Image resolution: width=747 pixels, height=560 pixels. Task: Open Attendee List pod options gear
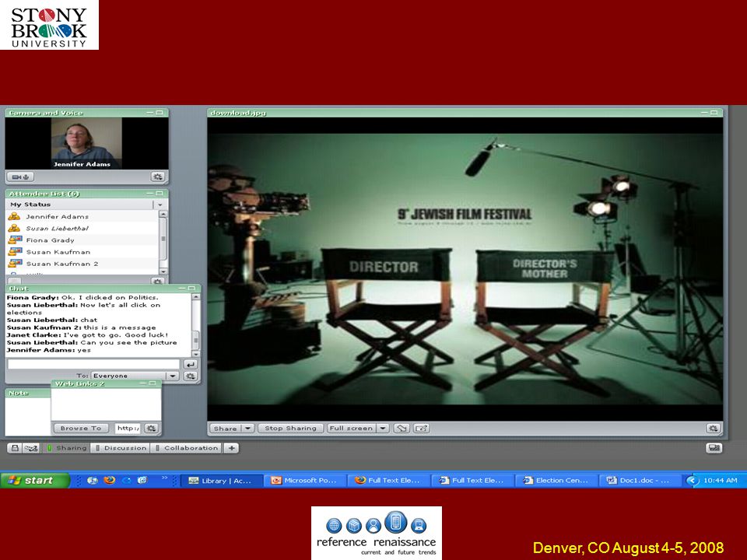tap(158, 282)
